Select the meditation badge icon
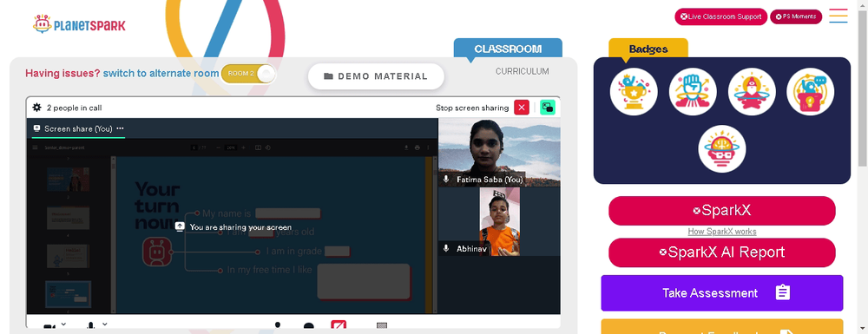Screen dimensions: 868x334 tap(752, 92)
